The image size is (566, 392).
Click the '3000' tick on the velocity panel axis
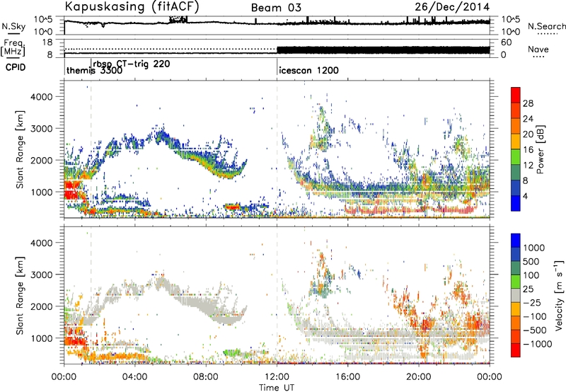coord(41,275)
